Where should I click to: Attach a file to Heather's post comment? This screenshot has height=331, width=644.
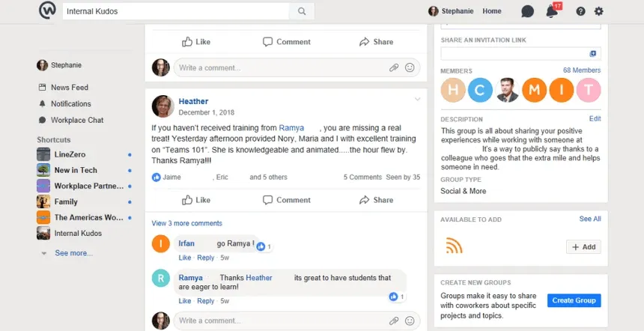tap(394, 321)
